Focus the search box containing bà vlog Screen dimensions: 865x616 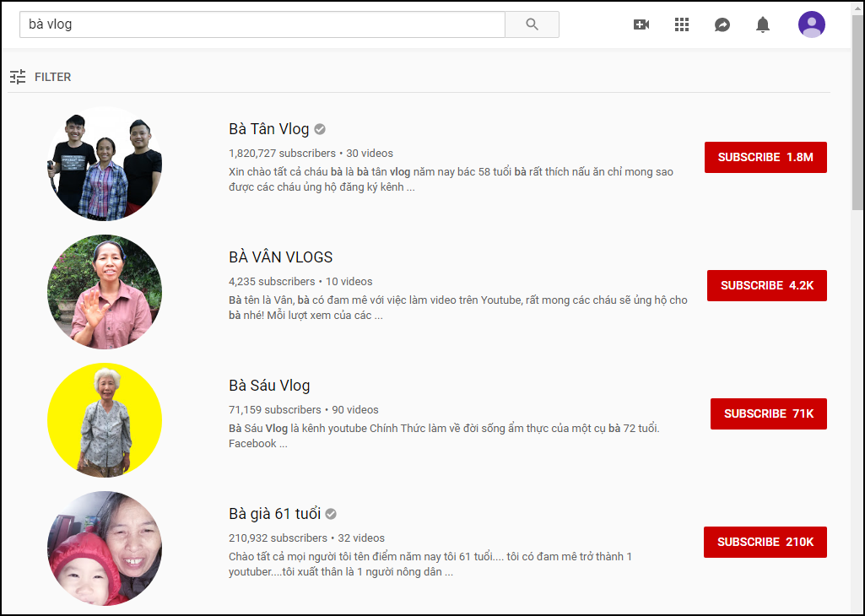pyautogui.click(x=262, y=24)
